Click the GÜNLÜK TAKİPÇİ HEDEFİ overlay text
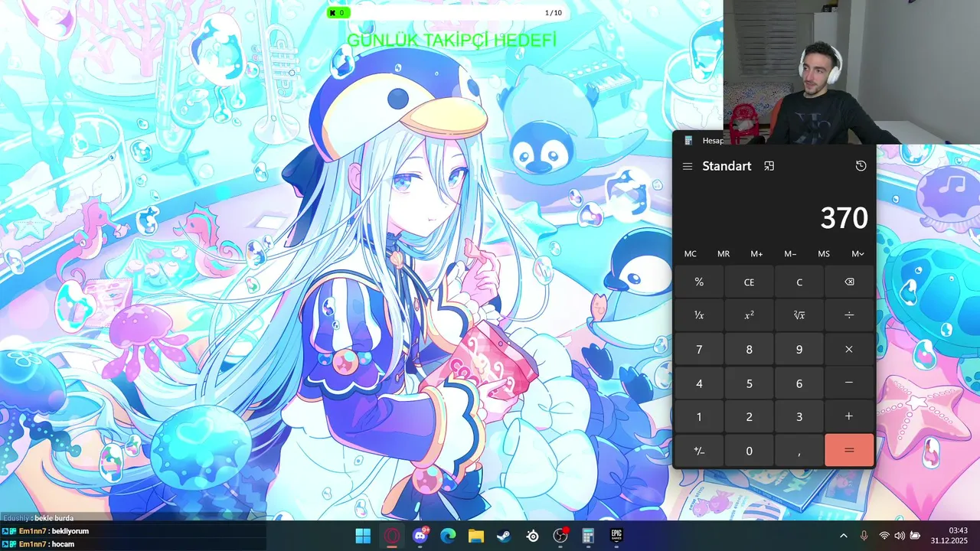The image size is (980, 551). pos(452,41)
